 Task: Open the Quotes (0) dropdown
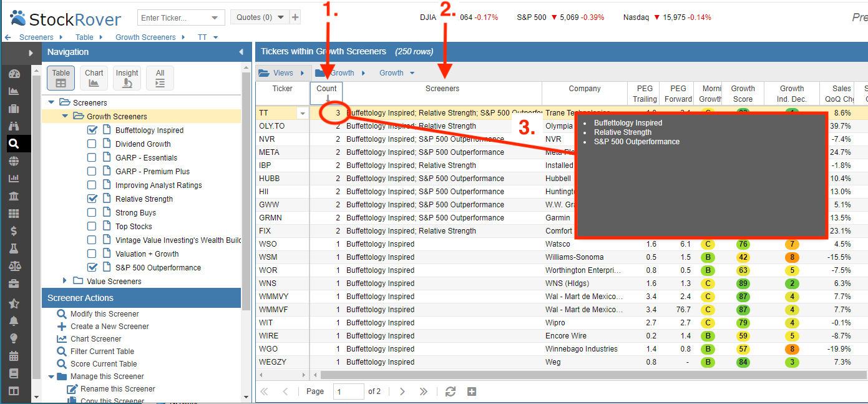click(260, 17)
